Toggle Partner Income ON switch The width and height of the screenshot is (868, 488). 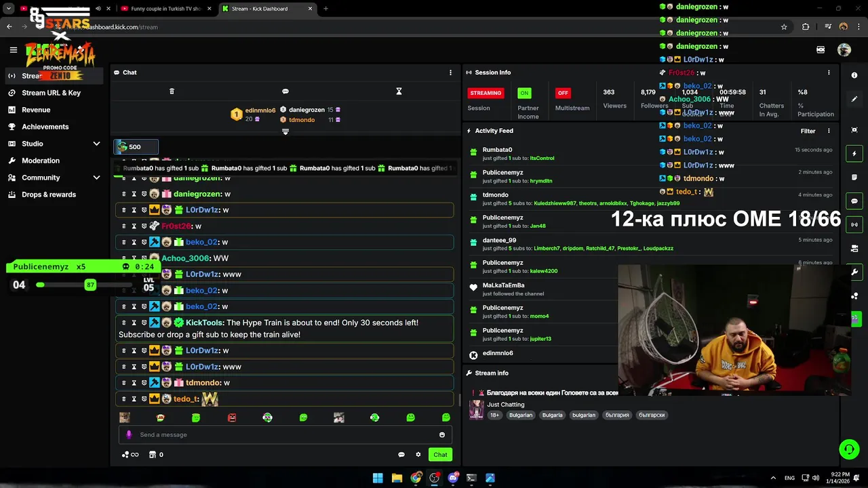[x=524, y=93]
